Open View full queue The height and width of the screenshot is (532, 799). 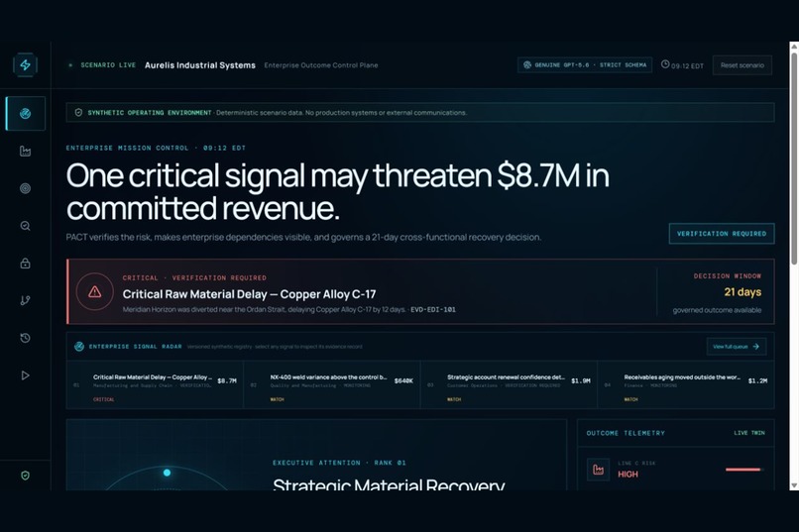click(x=737, y=347)
